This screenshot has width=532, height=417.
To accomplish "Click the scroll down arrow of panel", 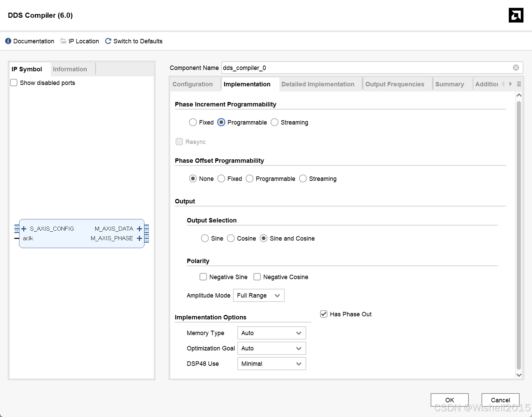I will [519, 375].
